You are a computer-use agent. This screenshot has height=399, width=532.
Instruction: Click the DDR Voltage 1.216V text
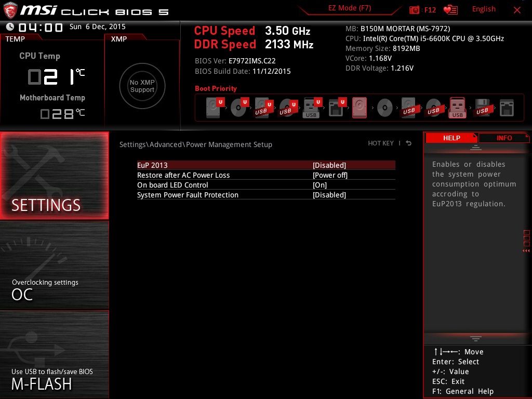(x=379, y=68)
